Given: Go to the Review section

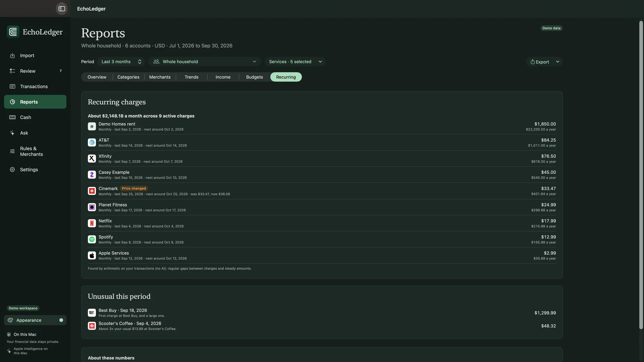Looking at the screenshot, I should (x=35, y=71).
